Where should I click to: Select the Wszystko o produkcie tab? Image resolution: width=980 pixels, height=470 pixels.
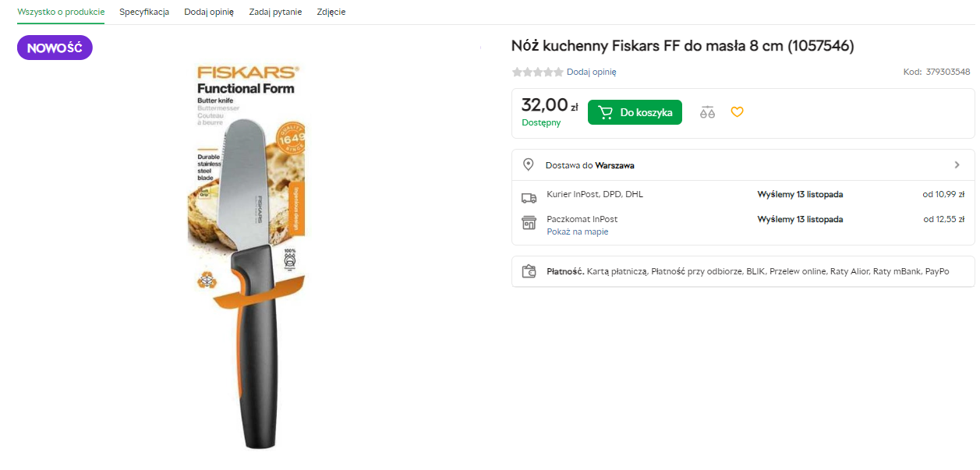[61, 12]
